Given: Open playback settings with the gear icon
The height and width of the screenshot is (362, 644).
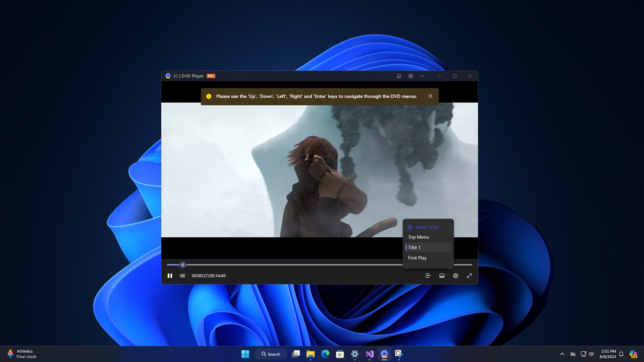Looking at the screenshot, I should pyautogui.click(x=455, y=276).
